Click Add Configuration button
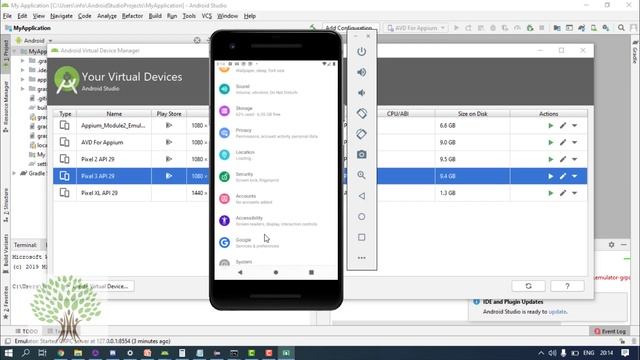Image resolution: width=640 pixels, height=360 pixels. [351, 28]
